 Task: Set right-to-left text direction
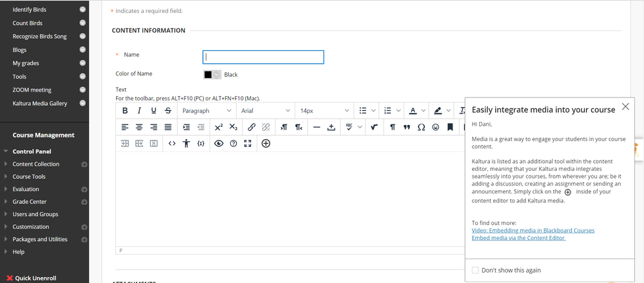point(298,128)
